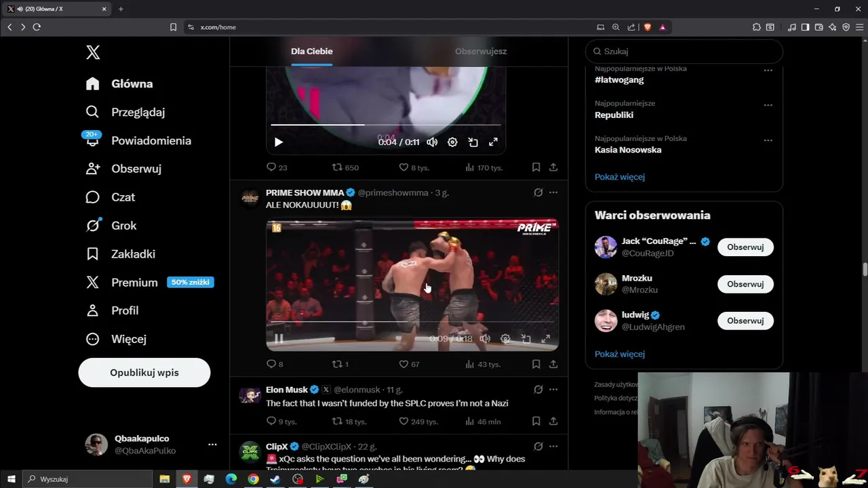The width and height of the screenshot is (868, 488).
Task: Open the Windows Start menu
Action: (11, 479)
